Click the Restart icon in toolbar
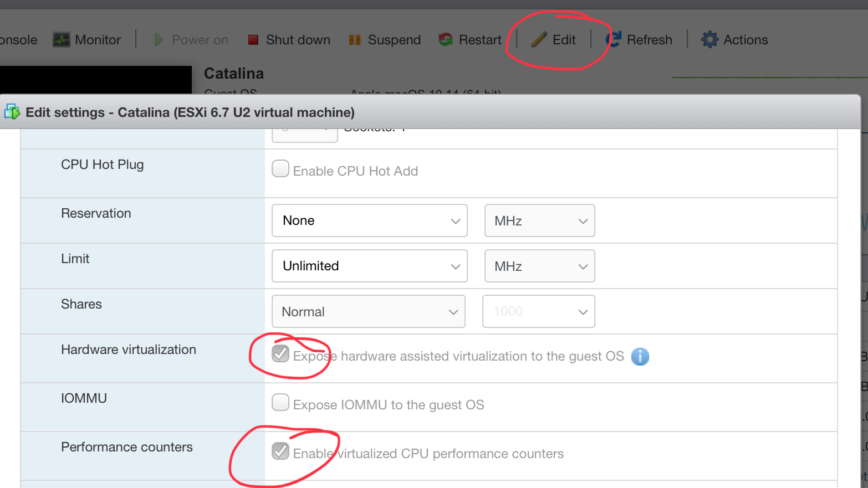Screen dimensions: 868x488 pyautogui.click(x=446, y=40)
